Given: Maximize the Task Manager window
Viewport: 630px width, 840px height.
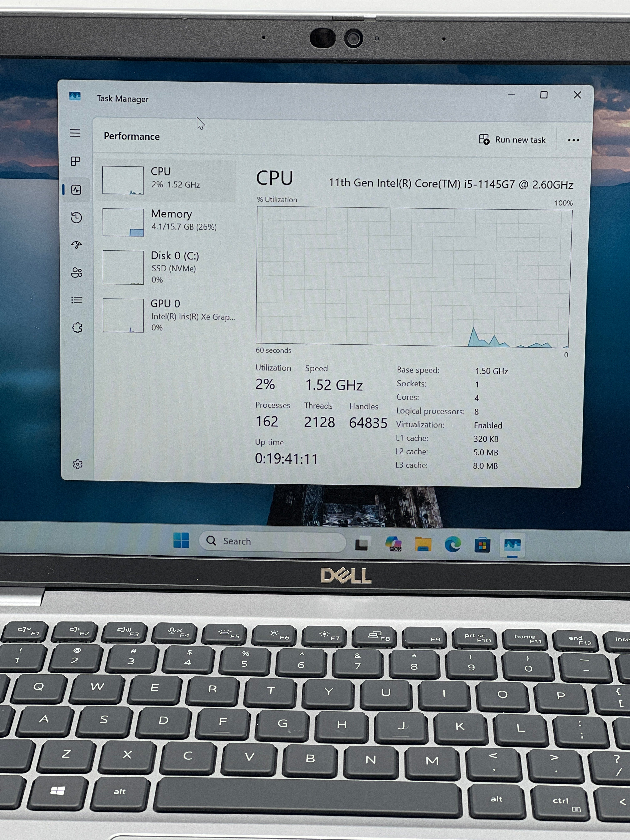Looking at the screenshot, I should tap(544, 95).
